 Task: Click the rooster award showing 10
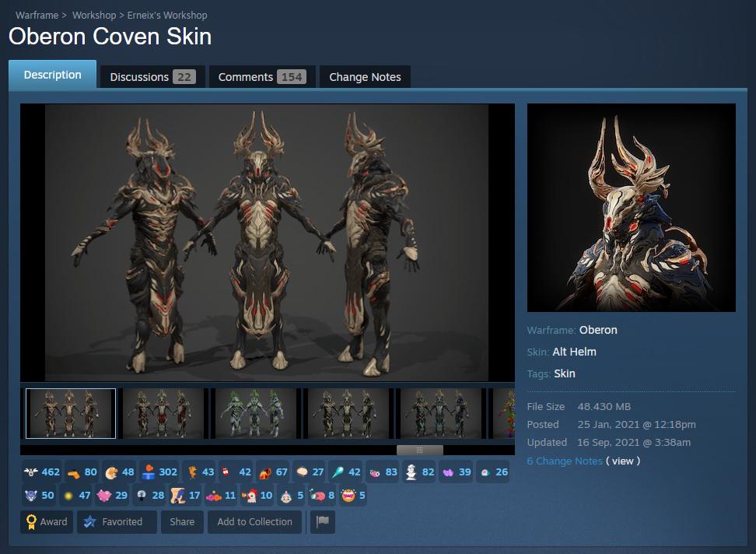257,495
